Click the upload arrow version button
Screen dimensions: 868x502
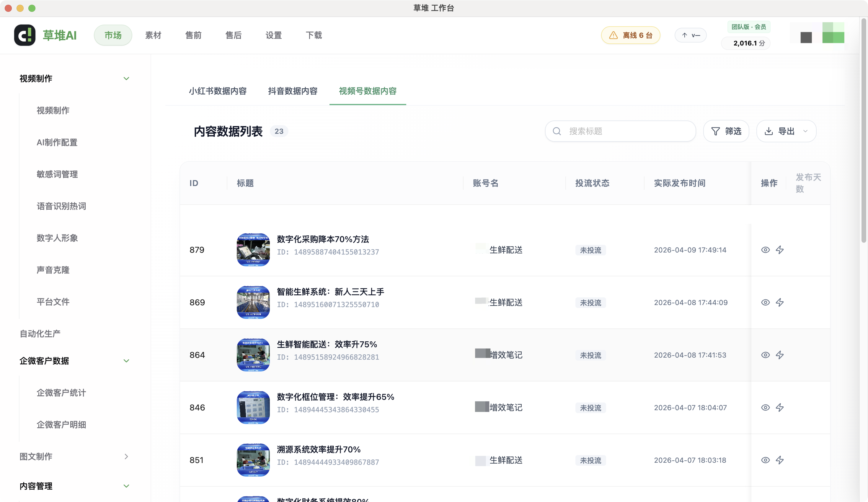[x=690, y=35]
